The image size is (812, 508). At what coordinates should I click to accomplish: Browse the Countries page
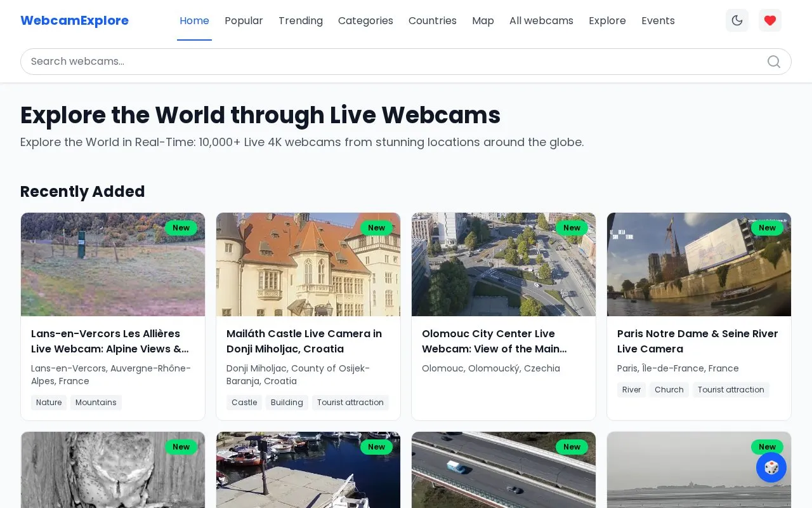(x=433, y=20)
